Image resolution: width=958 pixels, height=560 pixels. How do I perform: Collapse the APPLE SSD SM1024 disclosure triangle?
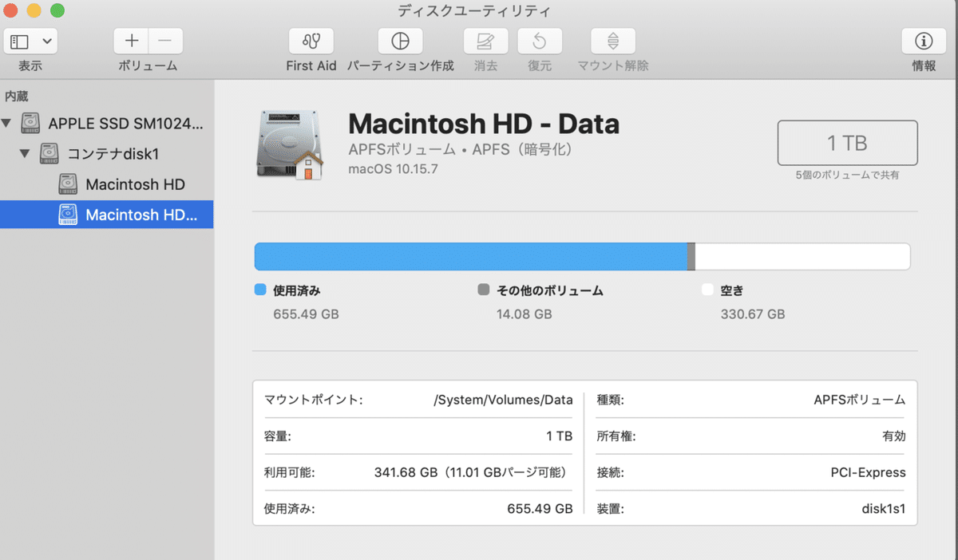pos(7,123)
